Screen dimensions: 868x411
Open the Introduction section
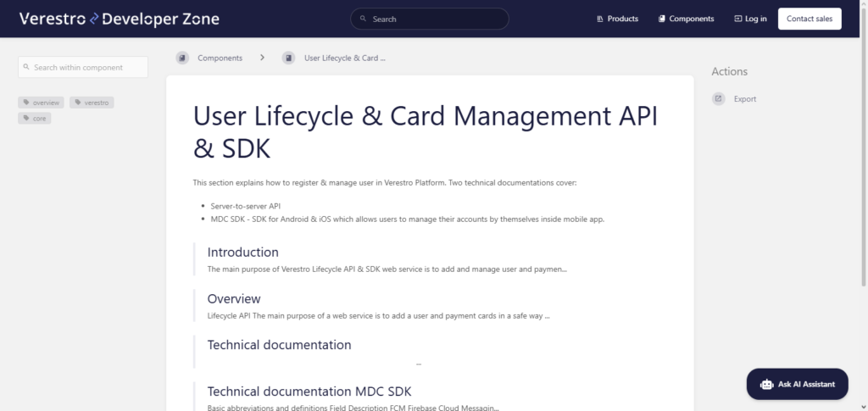(243, 253)
